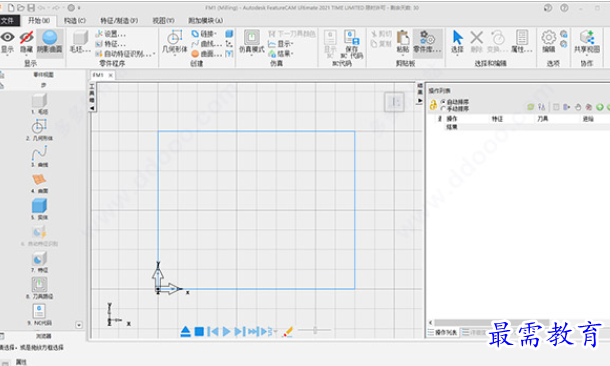Click the 共享视图 shared view icon

(587, 38)
